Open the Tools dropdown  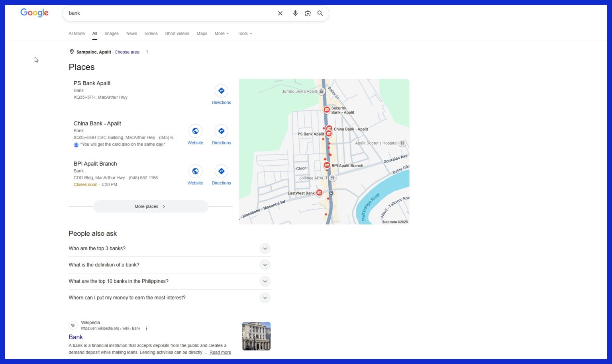click(x=244, y=33)
